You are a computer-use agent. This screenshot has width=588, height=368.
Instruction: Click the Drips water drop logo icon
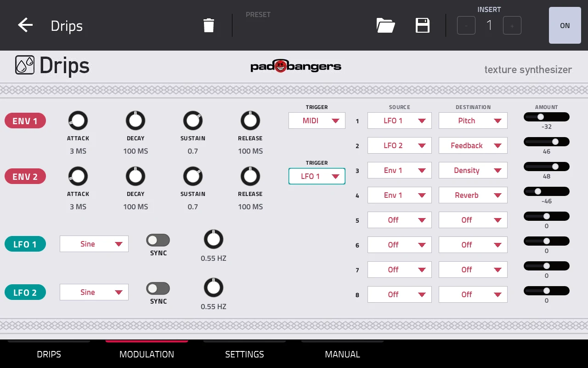25,65
